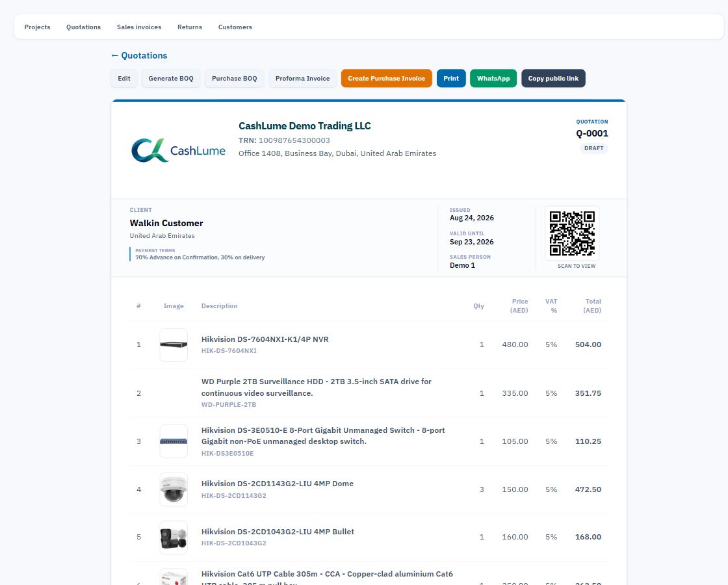Click the Walkin Customer client name
This screenshot has height=585, width=728.
[x=166, y=224]
